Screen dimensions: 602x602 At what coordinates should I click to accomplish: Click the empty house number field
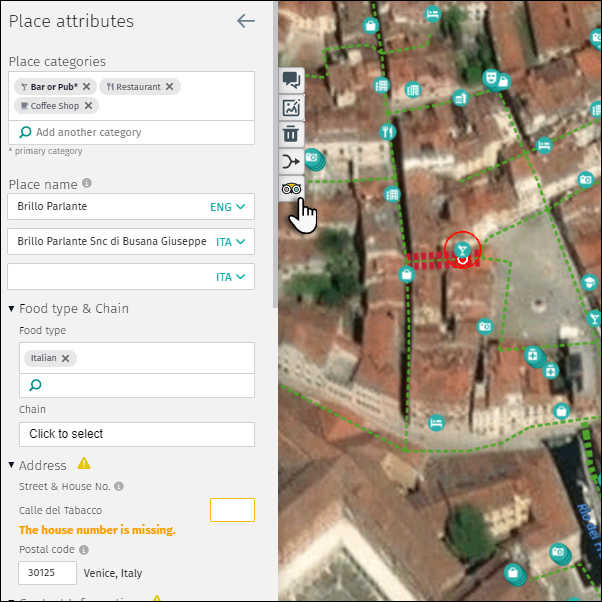pyautogui.click(x=232, y=510)
